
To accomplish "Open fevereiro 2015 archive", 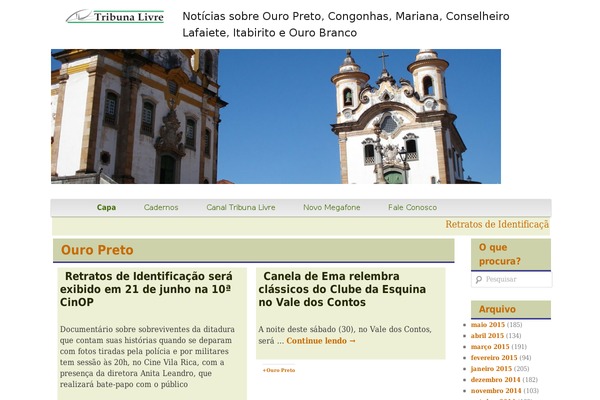I will (494, 358).
